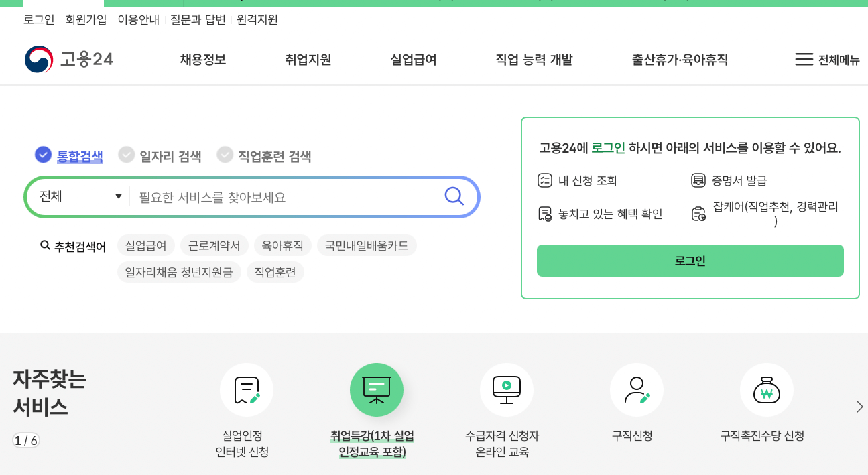Select the 일자리 검색 option
This screenshot has width=868, height=475.
point(160,155)
